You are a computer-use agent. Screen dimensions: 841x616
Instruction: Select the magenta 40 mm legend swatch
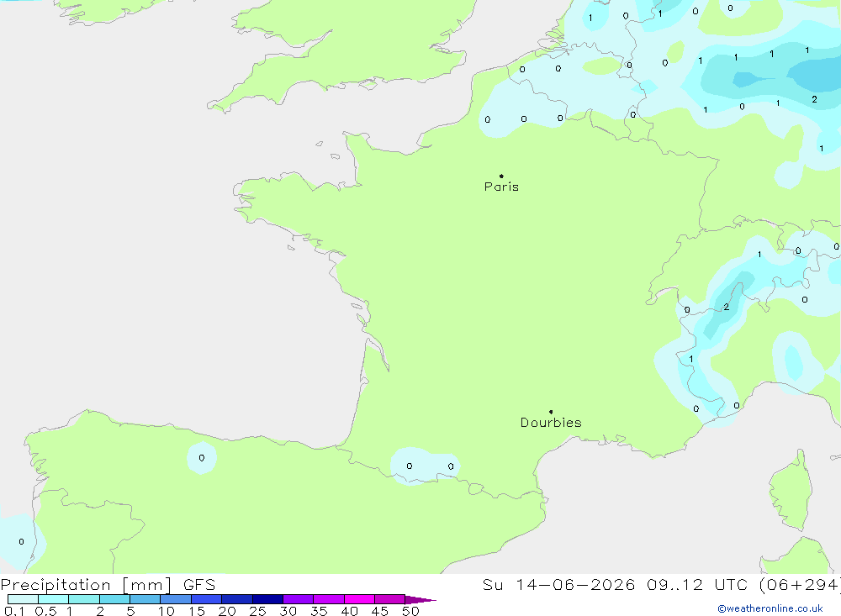click(x=359, y=599)
